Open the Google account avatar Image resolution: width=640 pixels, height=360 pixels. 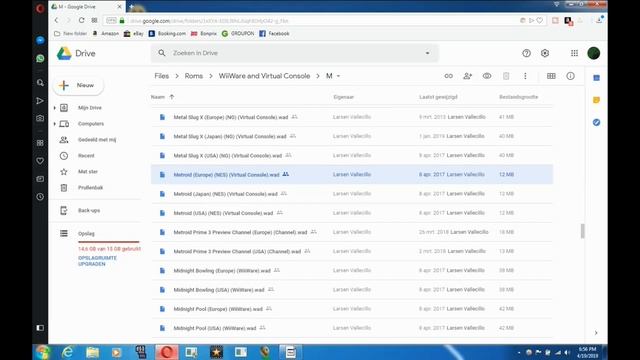coord(593,53)
